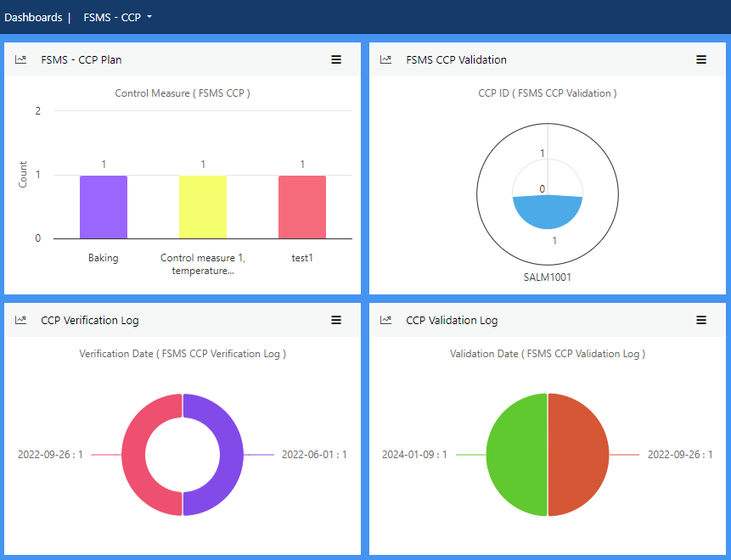Open hamburger menu on CCP Validation Log panel
Image resolution: width=731 pixels, height=560 pixels.
701,320
